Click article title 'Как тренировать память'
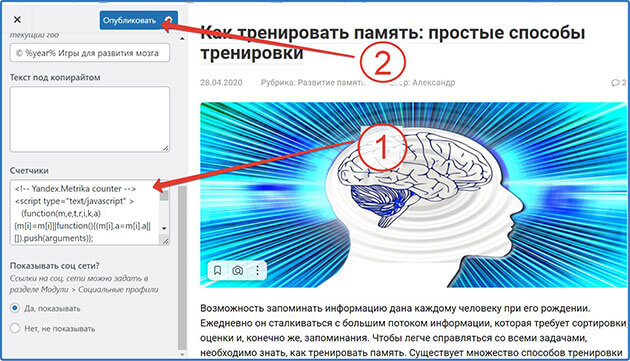Screen dimensions: 630x361 coord(392,43)
